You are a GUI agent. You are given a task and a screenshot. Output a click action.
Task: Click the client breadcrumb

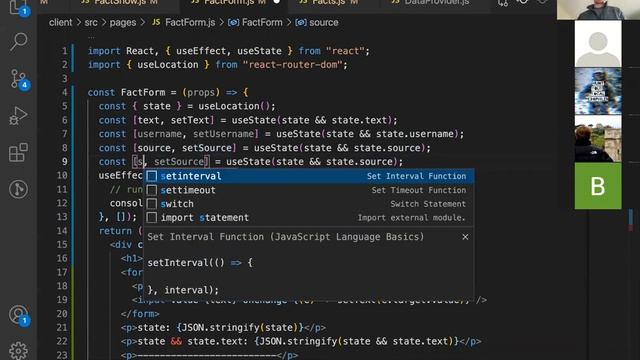click(60, 22)
